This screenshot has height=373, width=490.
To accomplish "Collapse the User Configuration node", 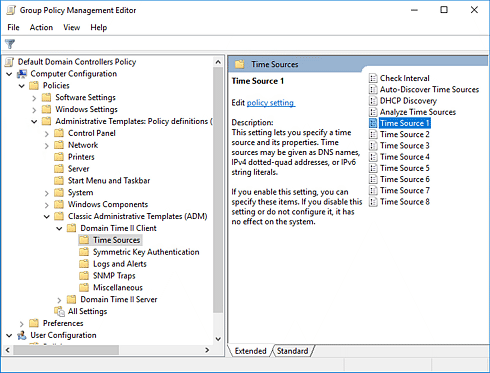I will coord(9,336).
